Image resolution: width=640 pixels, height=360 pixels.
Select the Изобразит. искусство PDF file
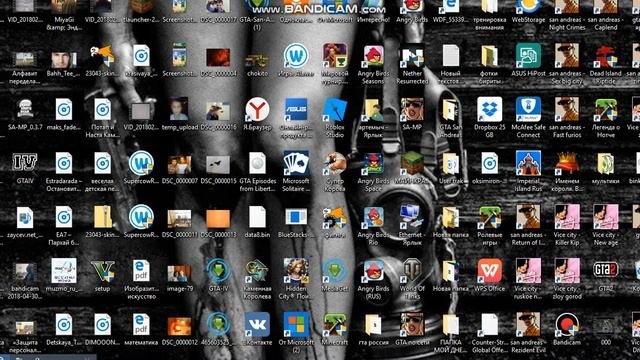(x=141, y=271)
